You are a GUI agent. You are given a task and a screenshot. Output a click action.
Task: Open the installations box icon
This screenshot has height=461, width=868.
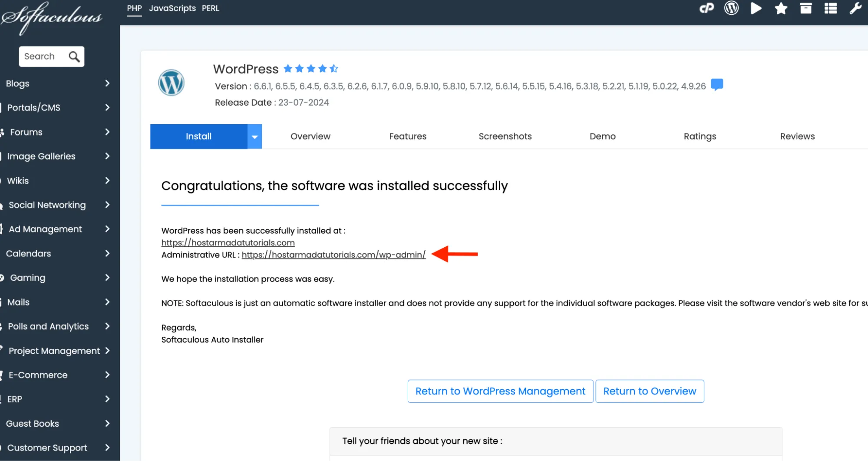(x=806, y=8)
